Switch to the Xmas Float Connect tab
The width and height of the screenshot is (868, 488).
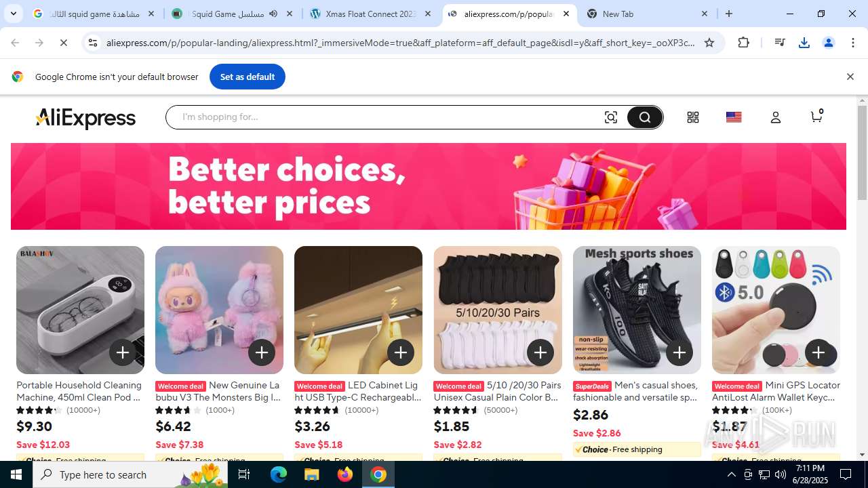click(370, 14)
